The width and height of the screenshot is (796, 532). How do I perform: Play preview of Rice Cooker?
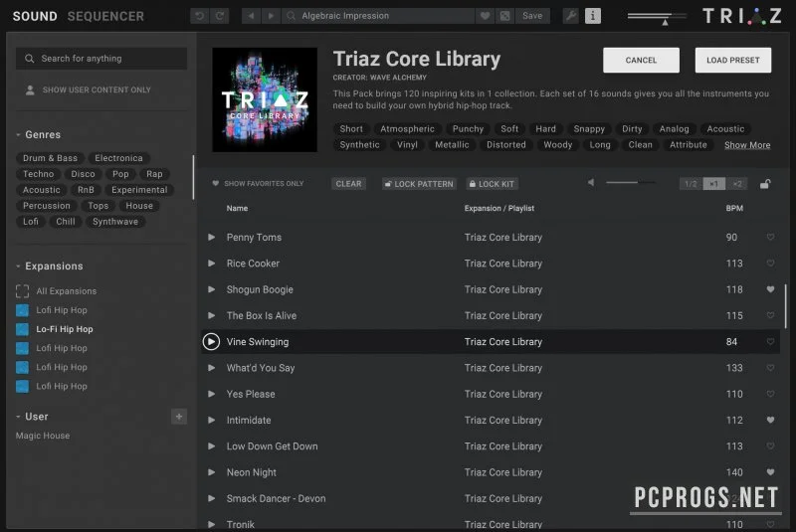pos(212,264)
